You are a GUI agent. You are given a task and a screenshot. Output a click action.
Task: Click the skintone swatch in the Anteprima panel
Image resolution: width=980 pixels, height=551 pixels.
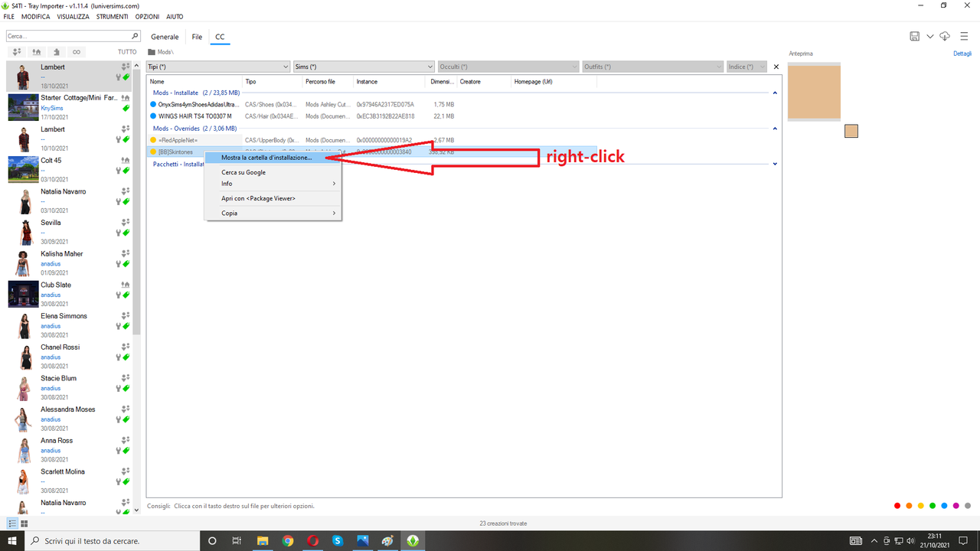point(851,131)
